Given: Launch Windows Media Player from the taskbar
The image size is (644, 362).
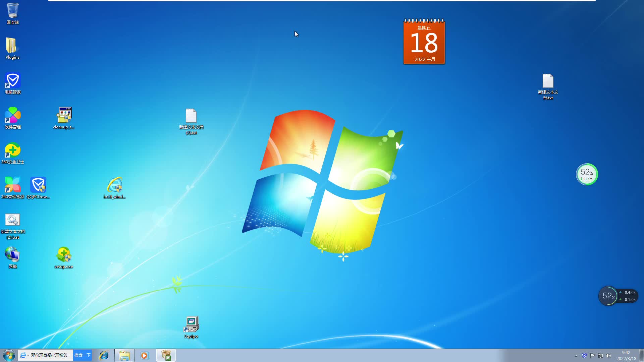Looking at the screenshot, I should 145,355.
